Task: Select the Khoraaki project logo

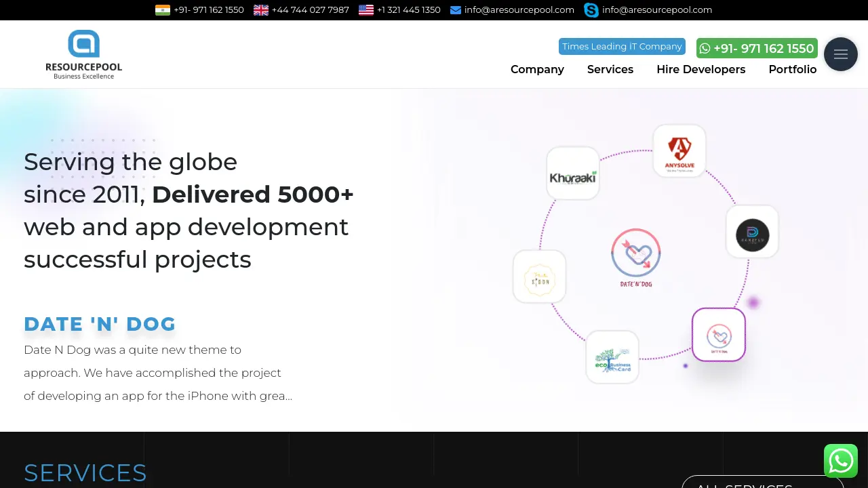Action: coord(573,173)
